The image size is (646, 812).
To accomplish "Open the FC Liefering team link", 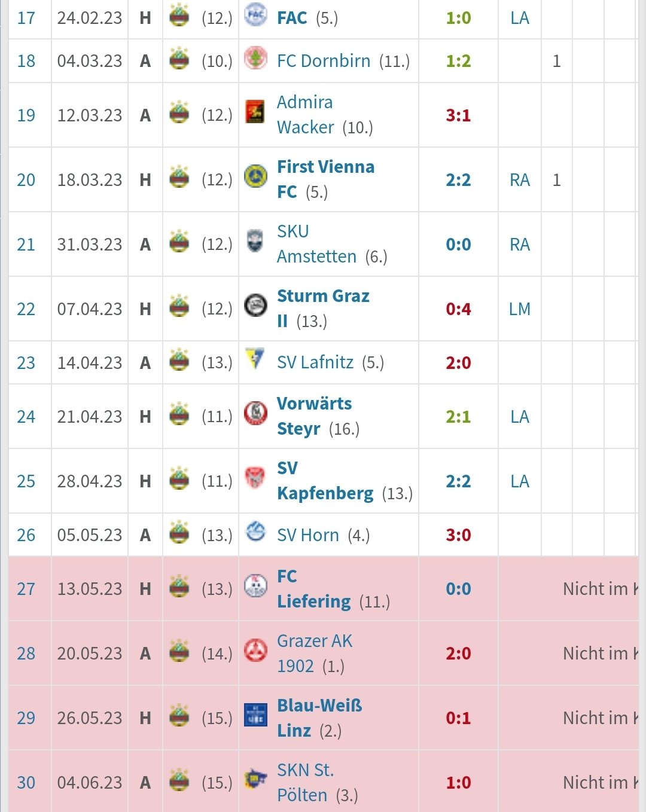I will tap(314, 589).
